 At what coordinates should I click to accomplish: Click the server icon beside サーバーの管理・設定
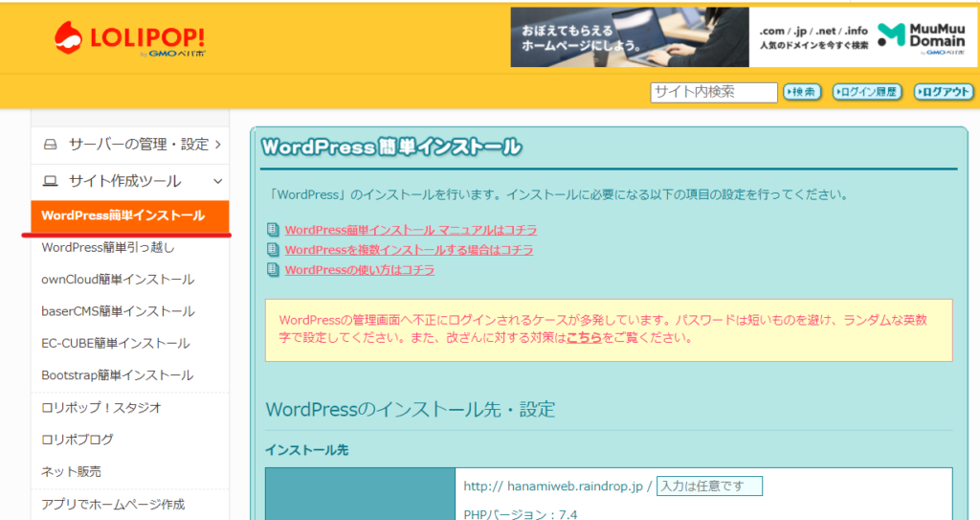click(51, 145)
